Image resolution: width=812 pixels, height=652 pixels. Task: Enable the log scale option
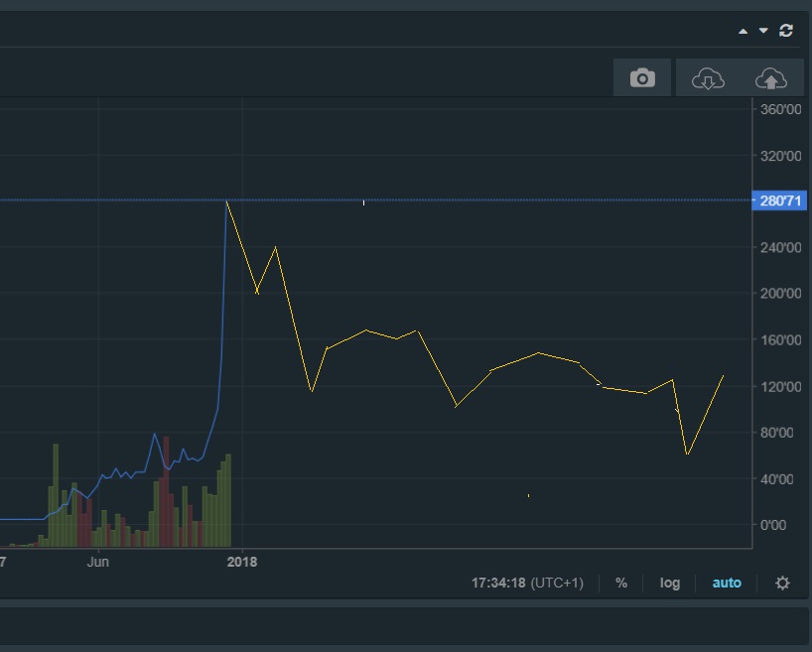(670, 583)
